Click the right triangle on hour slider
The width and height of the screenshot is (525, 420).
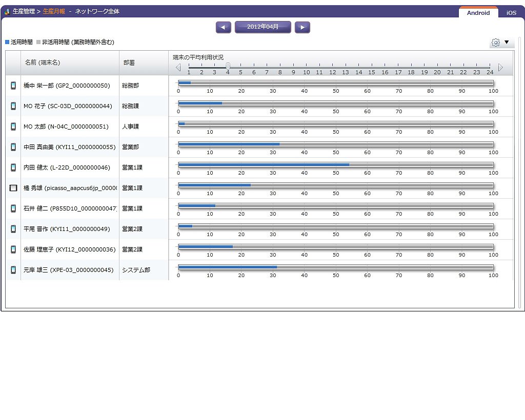(500, 67)
